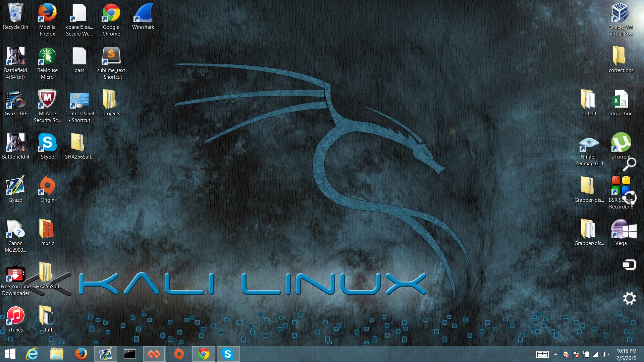Open Action Center flag in tray
This screenshot has height=362, width=644.
(576, 354)
